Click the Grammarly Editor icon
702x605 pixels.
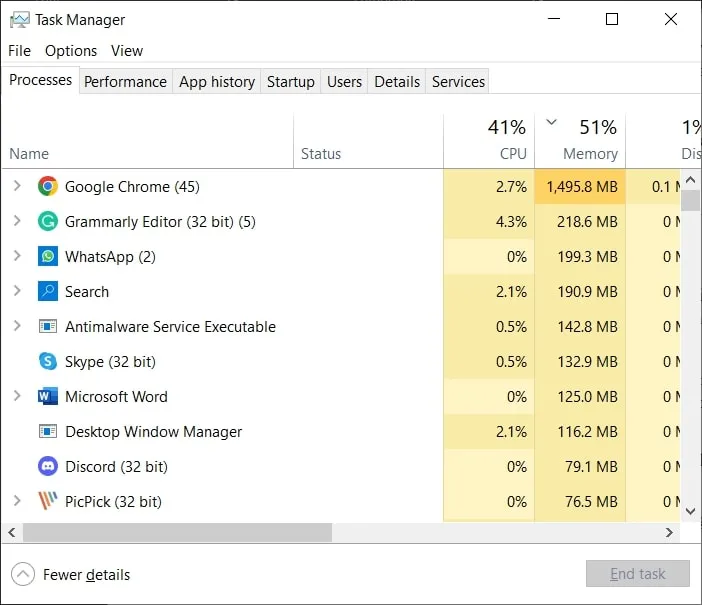coord(48,222)
